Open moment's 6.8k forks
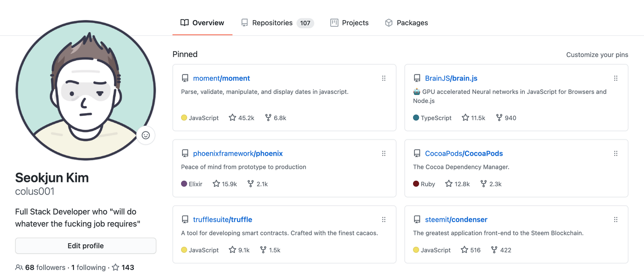 (276, 118)
